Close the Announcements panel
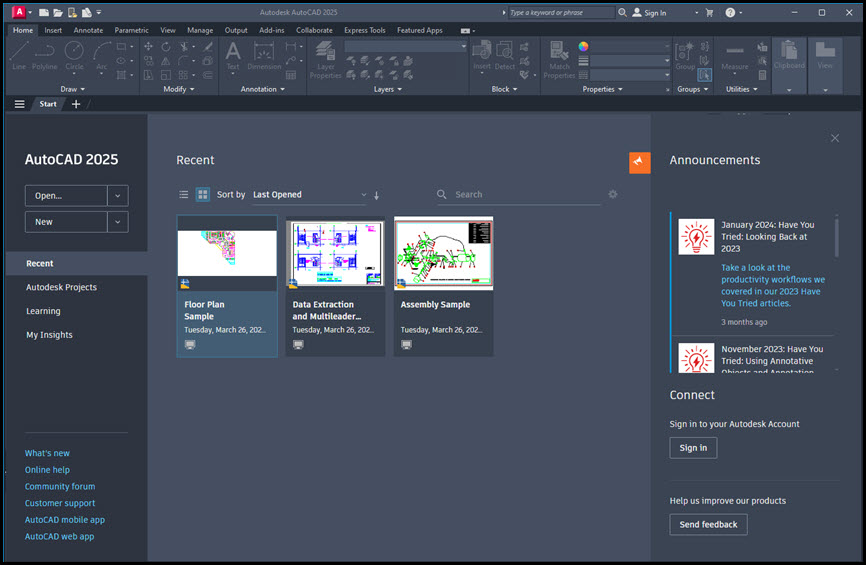866x565 pixels. [x=835, y=138]
